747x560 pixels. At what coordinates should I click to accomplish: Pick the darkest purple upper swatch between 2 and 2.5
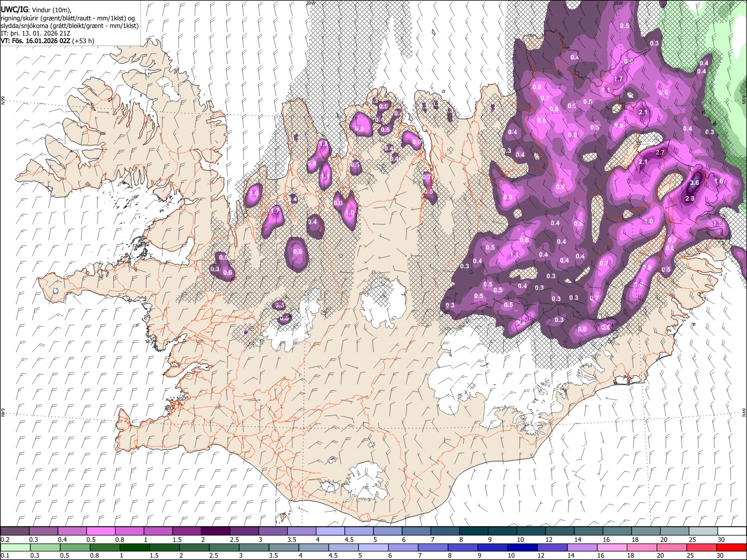click(x=215, y=531)
